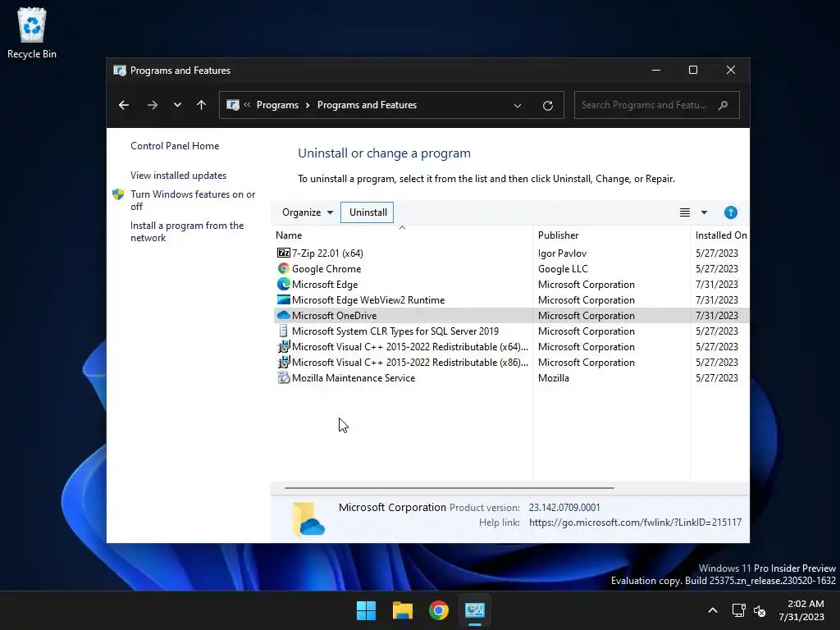
Task: Click the Visual C++ (x86) Redistributable icon
Action: click(x=283, y=362)
